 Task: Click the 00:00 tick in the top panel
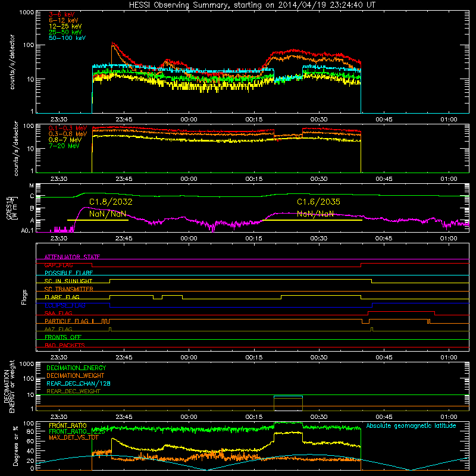(189, 120)
